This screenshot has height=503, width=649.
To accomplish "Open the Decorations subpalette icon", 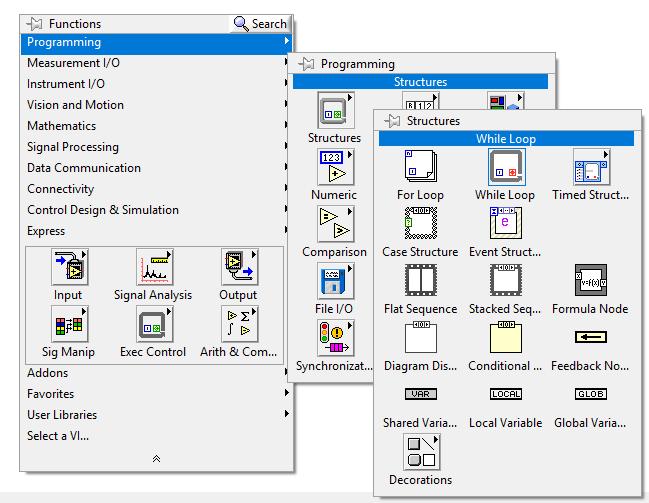I will point(421,452).
